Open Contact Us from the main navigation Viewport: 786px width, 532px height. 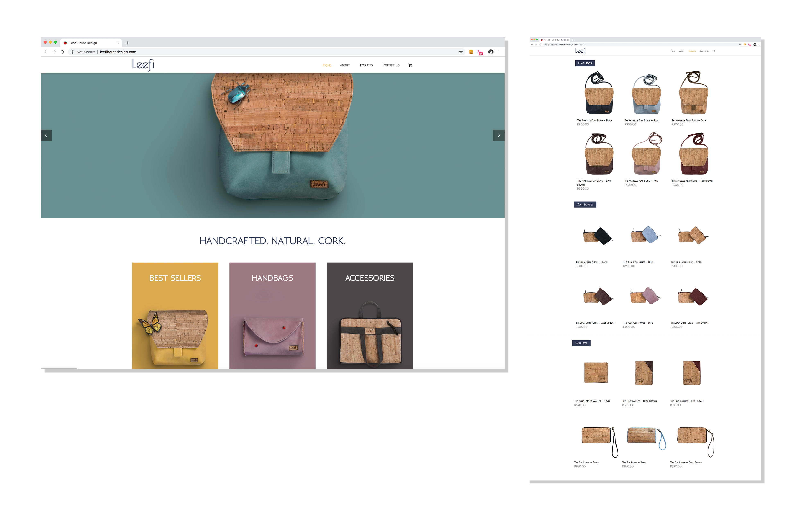[x=390, y=65]
